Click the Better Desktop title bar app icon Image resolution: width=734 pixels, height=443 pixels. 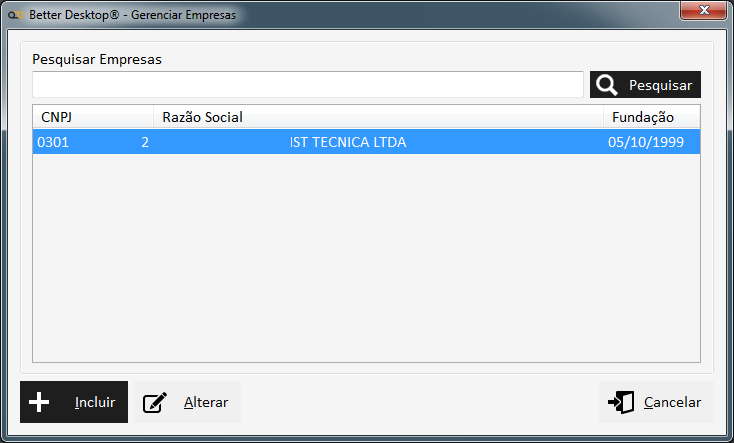pos(15,17)
